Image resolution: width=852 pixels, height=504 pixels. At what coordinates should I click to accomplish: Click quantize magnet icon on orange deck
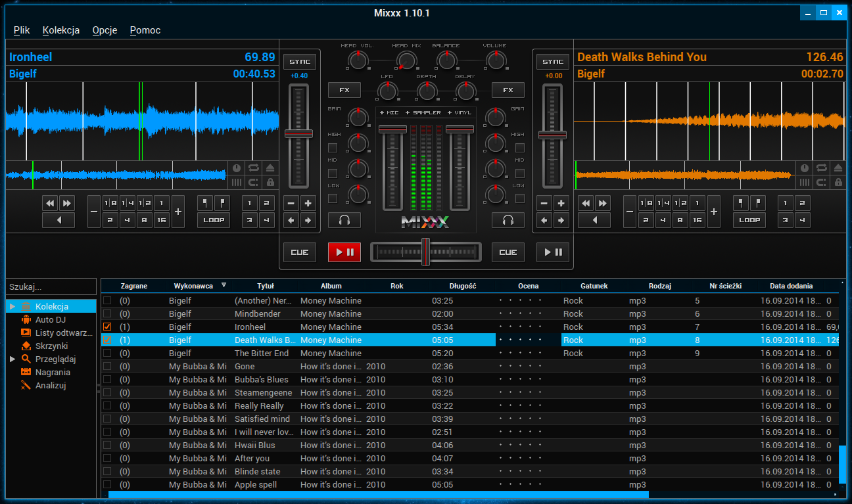coord(821,183)
